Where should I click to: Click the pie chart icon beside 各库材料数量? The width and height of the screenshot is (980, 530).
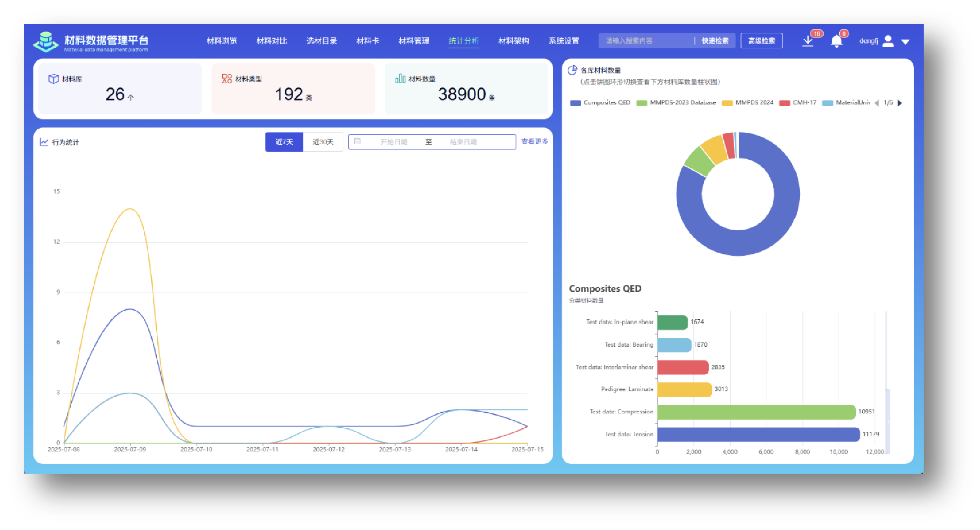(x=572, y=70)
